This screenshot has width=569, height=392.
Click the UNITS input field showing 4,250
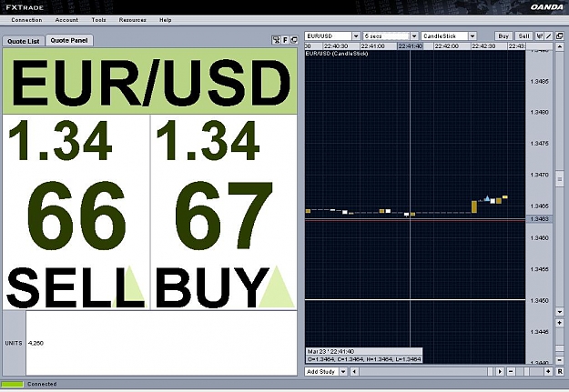(161, 343)
